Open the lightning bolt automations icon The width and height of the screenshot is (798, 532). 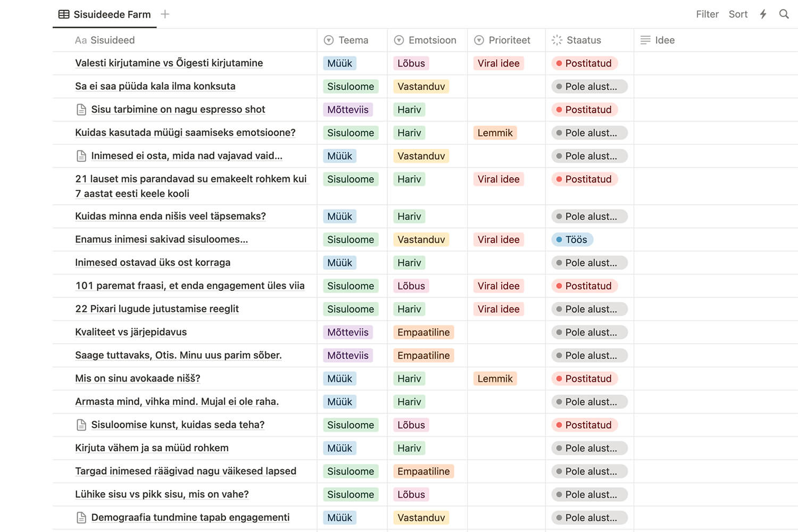[763, 14]
